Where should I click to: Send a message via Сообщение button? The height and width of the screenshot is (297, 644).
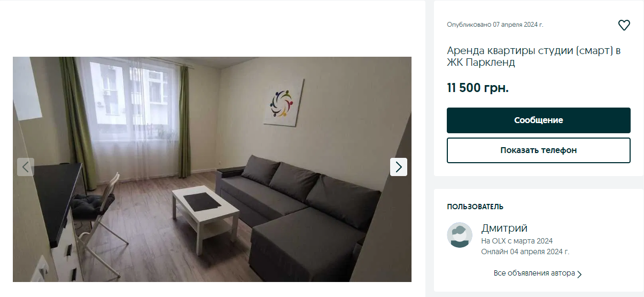tap(539, 120)
